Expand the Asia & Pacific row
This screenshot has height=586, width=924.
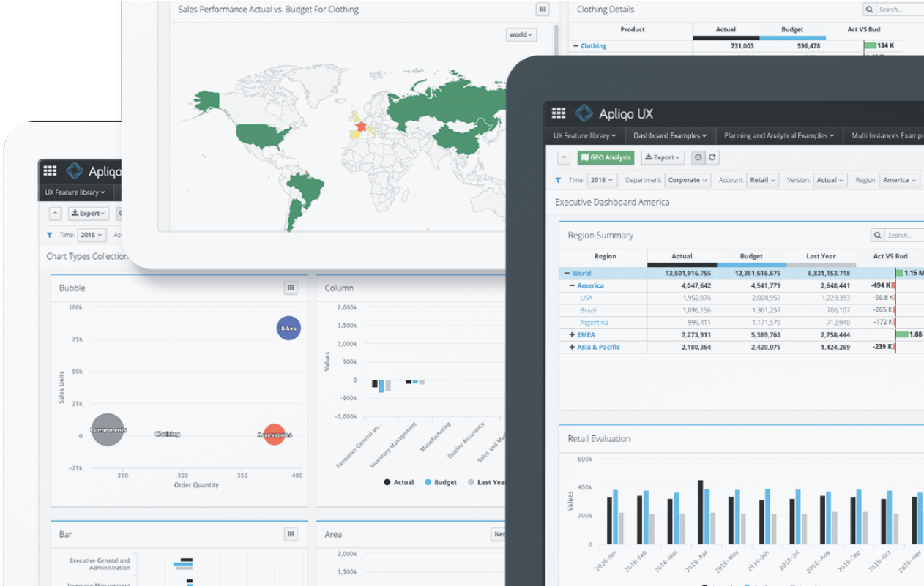coord(573,347)
